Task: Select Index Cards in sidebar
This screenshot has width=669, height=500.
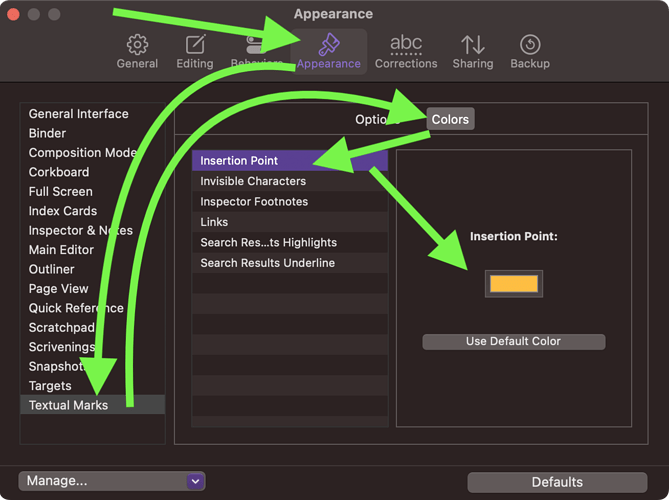Action: tap(93, 211)
